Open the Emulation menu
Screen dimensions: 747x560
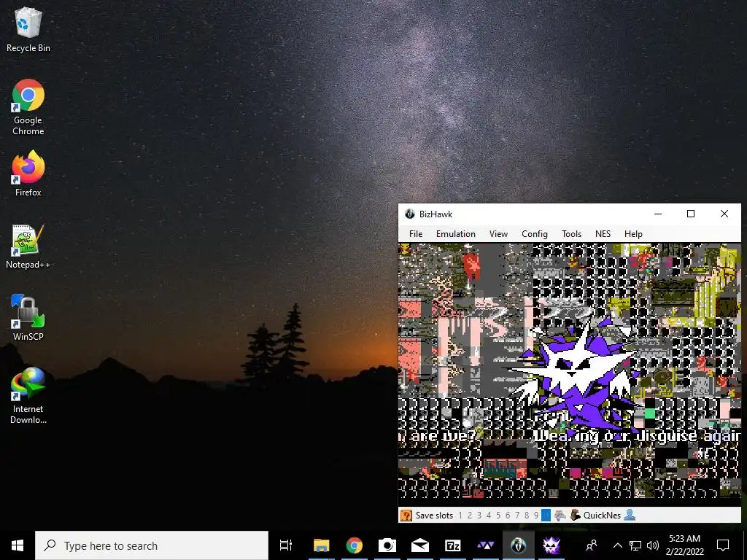point(455,234)
